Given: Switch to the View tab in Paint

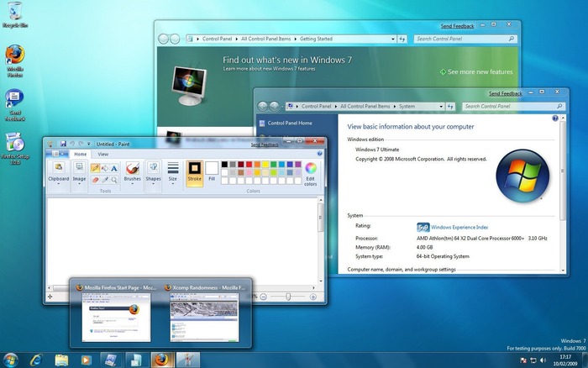Looking at the screenshot, I should point(102,155).
